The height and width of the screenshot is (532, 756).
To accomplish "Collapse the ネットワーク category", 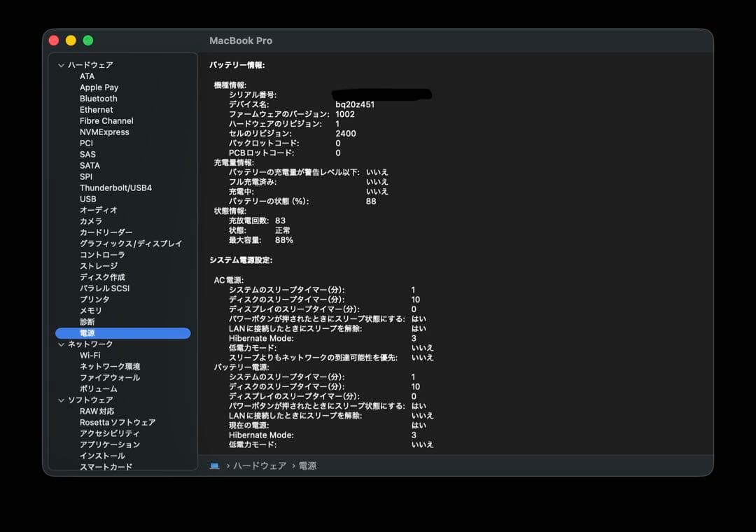I will click(x=62, y=344).
